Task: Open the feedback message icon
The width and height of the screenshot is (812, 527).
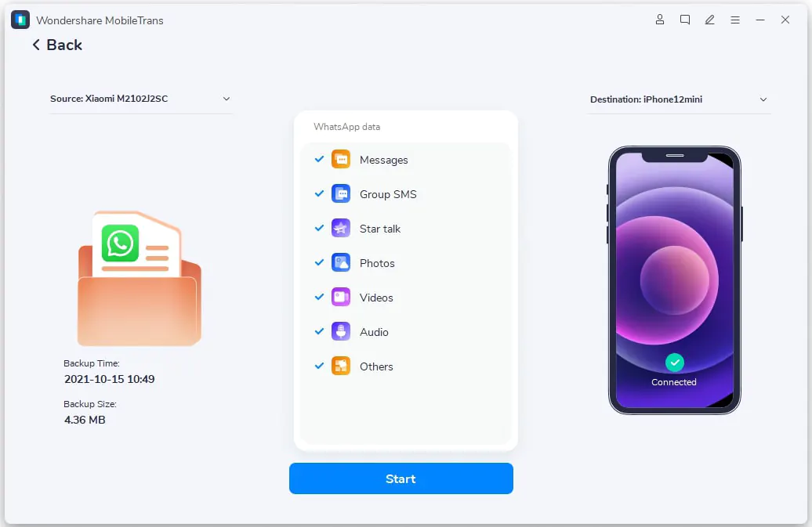Action: (685, 20)
